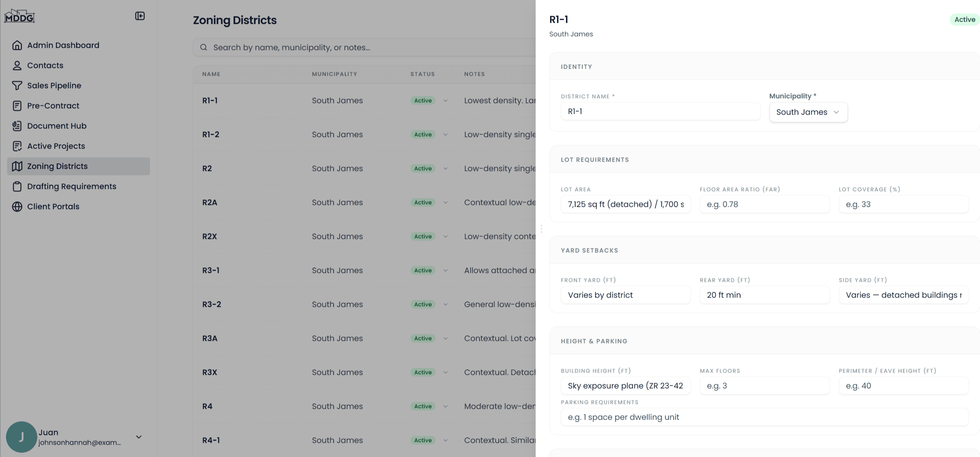
Task: Expand the user account menu chevron
Action: tap(139, 437)
